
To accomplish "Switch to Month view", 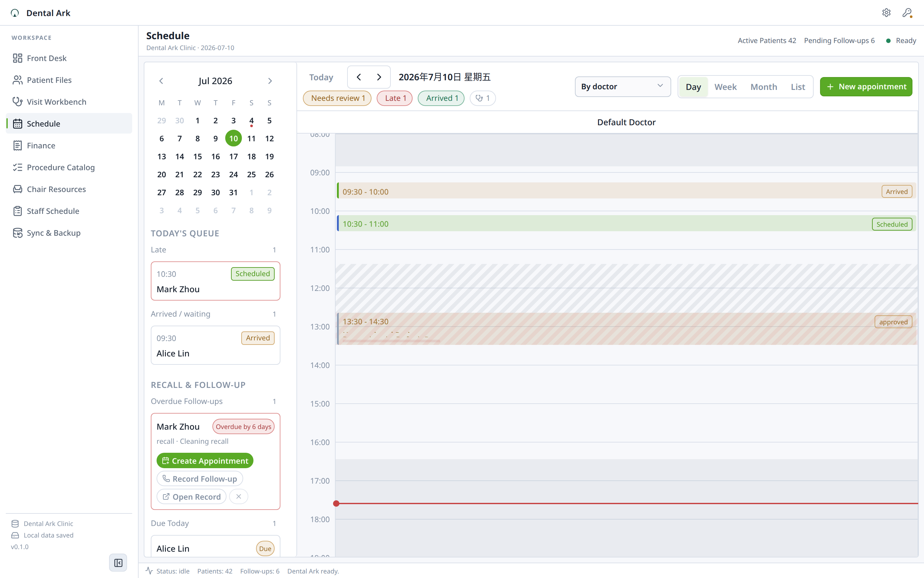I will point(764,87).
